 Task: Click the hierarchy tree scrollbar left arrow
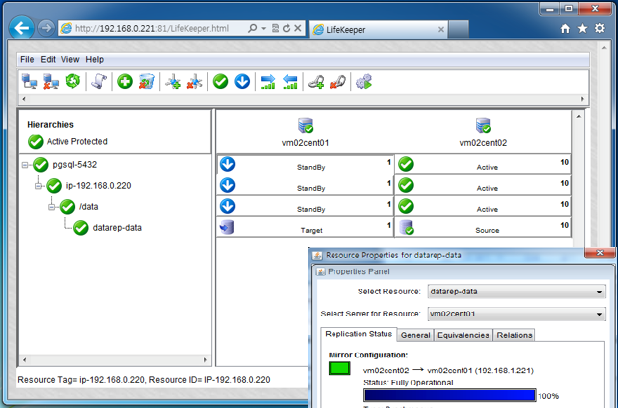tap(24, 360)
